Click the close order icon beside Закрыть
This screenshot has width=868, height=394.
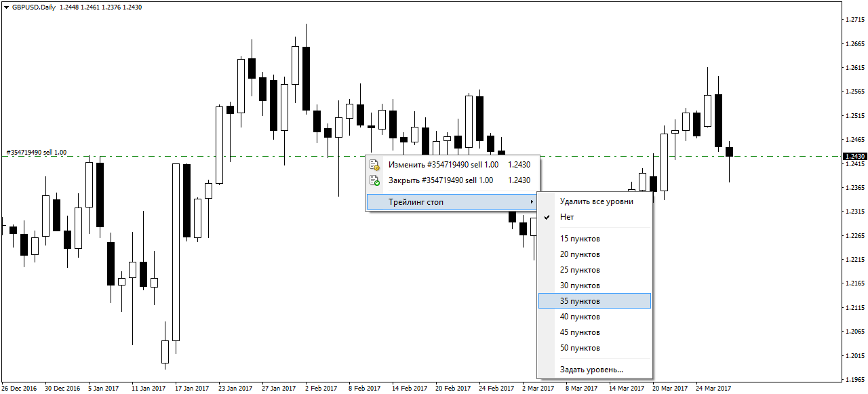pyautogui.click(x=374, y=180)
